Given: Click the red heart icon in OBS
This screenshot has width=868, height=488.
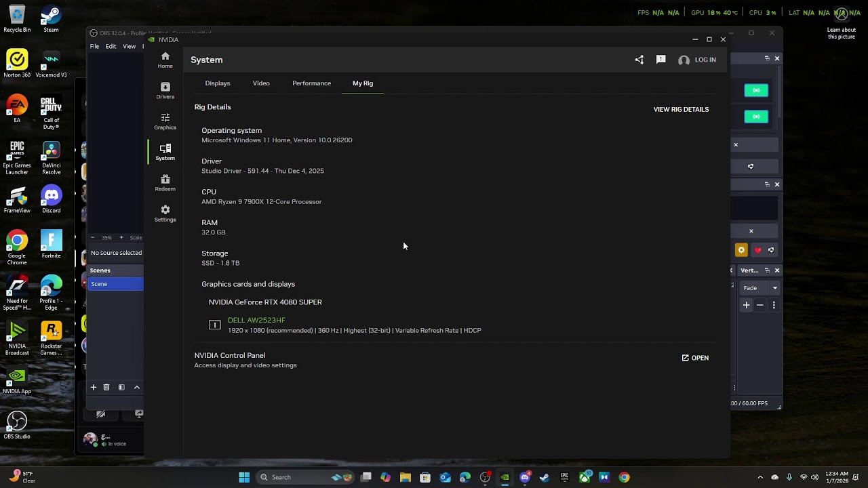Looking at the screenshot, I should (x=757, y=250).
